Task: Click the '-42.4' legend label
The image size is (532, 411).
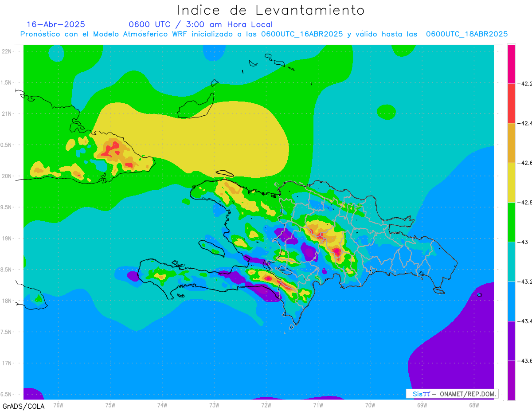Action: (x=525, y=123)
